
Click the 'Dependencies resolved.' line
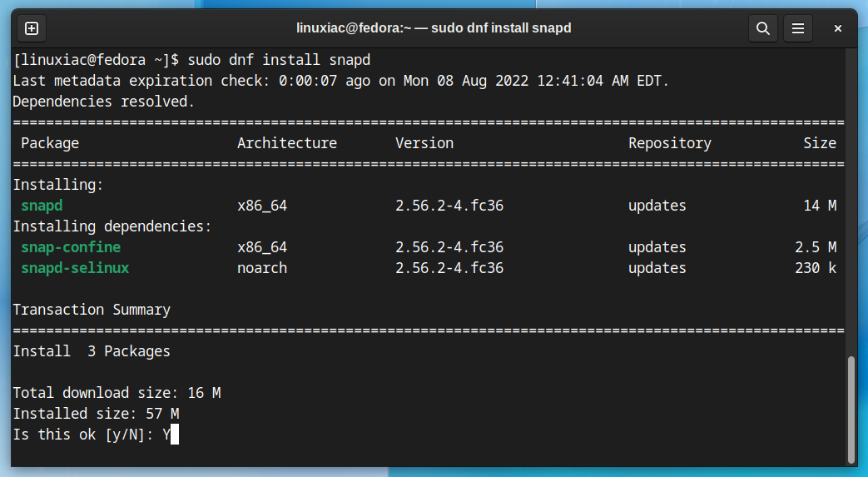click(103, 102)
